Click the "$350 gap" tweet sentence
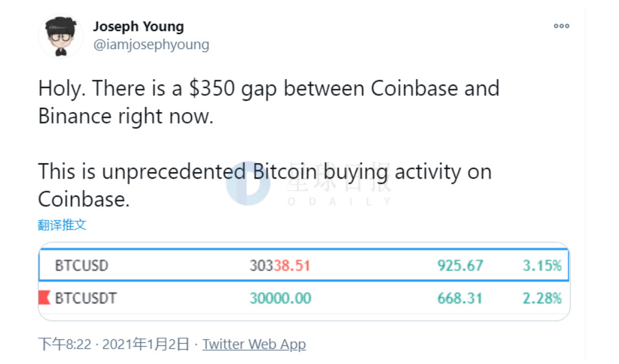 [268, 101]
